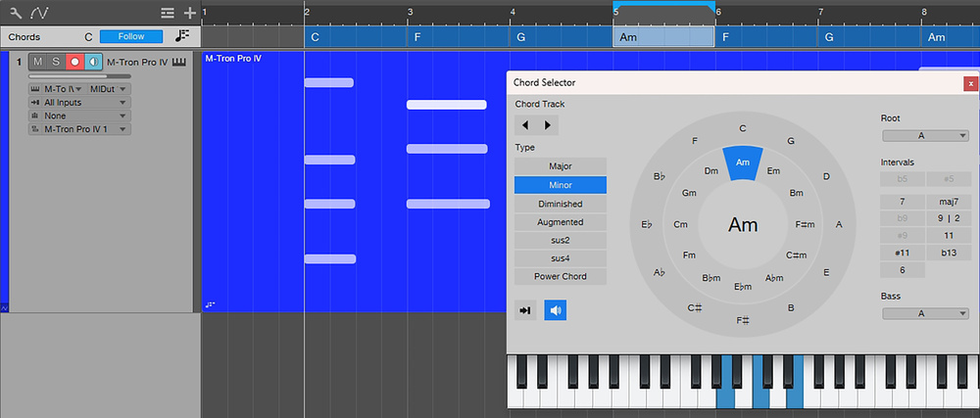Image resolution: width=980 pixels, height=418 pixels.
Task: Add a track with the plus icon
Action: (x=189, y=13)
